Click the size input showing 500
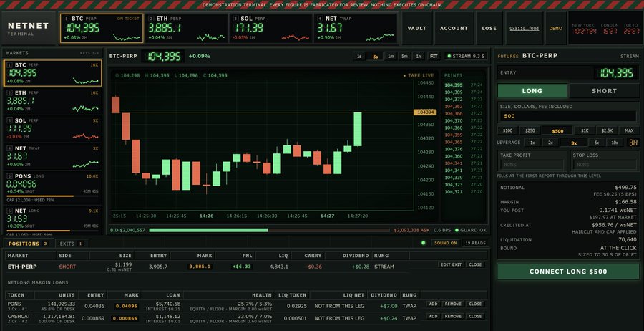644x331 pixels. [x=569, y=116]
